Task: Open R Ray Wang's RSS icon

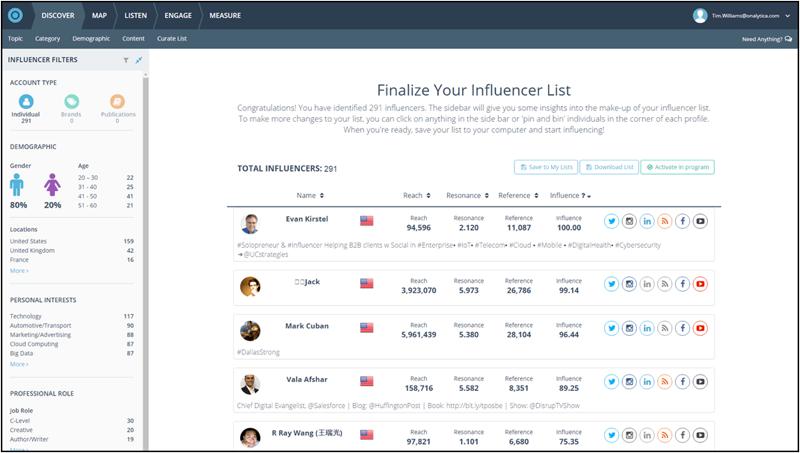Action: [664, 435]
